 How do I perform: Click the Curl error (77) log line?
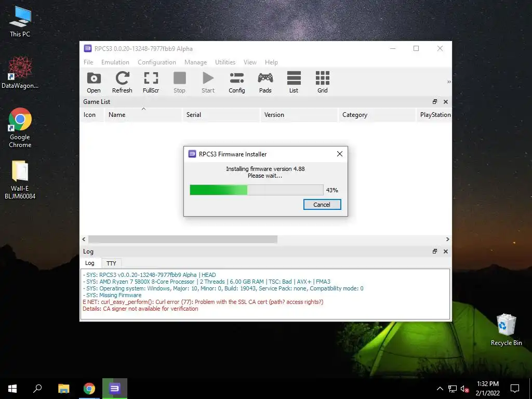pos(203,302)
